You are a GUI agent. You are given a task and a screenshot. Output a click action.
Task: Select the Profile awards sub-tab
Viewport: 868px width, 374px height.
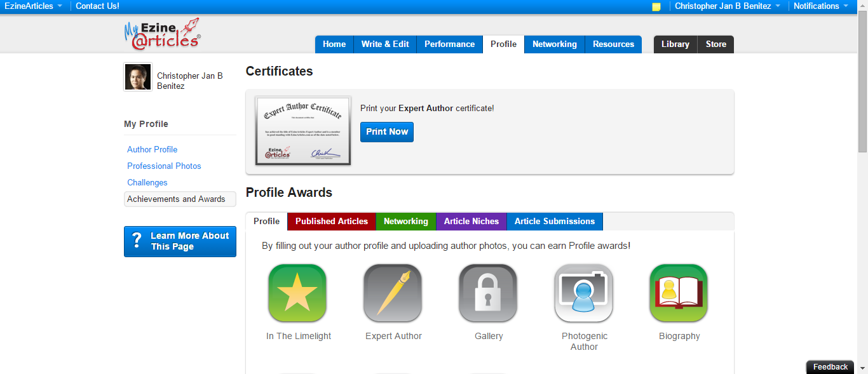click(x=266, y=221)
